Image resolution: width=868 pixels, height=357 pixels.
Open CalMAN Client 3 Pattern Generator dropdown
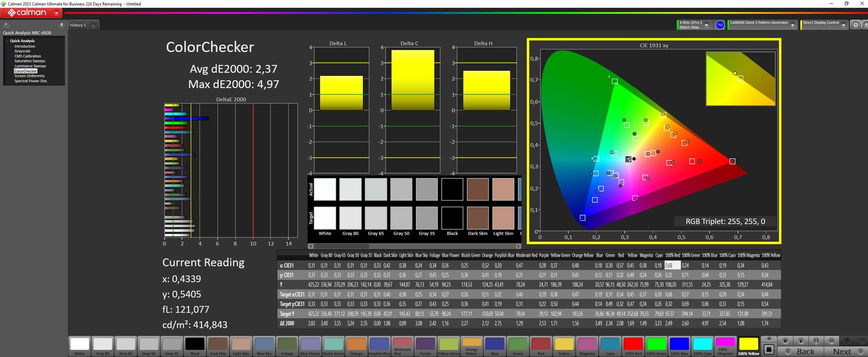point(793,25)
